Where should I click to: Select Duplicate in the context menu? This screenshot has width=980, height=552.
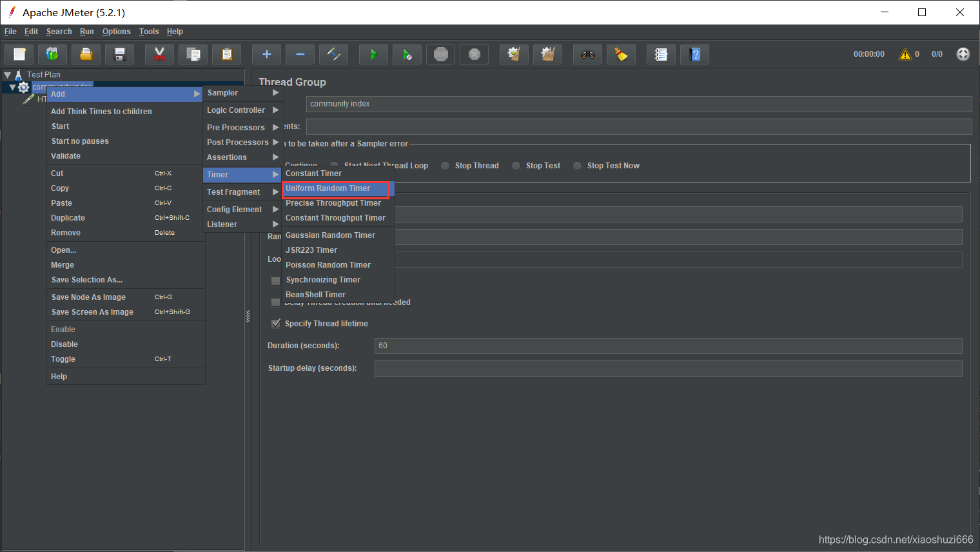click(x=126, y=218)
